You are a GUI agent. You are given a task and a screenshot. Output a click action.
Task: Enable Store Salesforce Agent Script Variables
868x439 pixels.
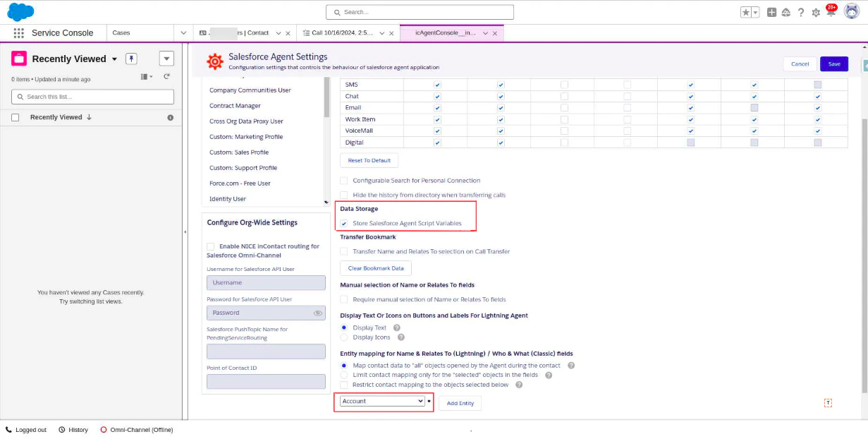tap(343, 223)
